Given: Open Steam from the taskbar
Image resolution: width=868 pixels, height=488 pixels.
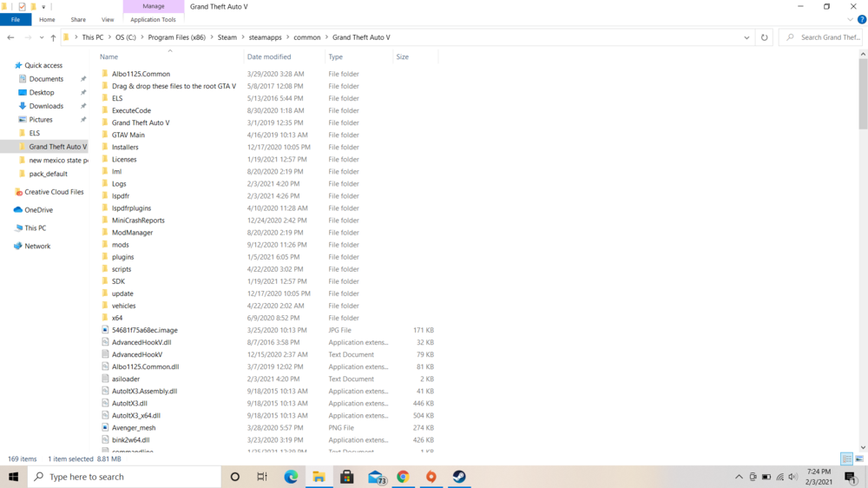Looking at the screenshot, I should coord(459,477).
